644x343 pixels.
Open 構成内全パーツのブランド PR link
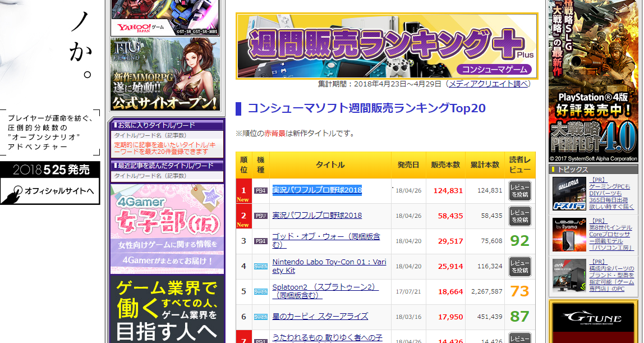pyautogui.click(x=611, y=275)
